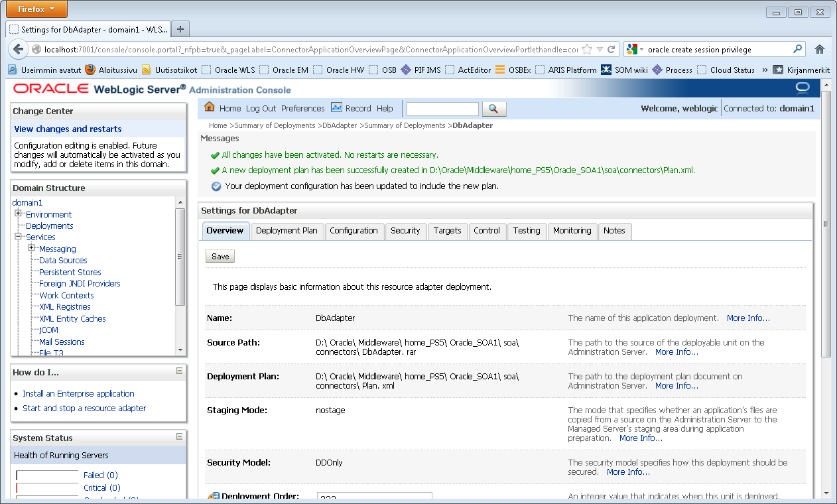The width and height of the screenshot is (837, 504).
Task: Open Data Sources in Domain Structure
Action: tap(63, 260)
